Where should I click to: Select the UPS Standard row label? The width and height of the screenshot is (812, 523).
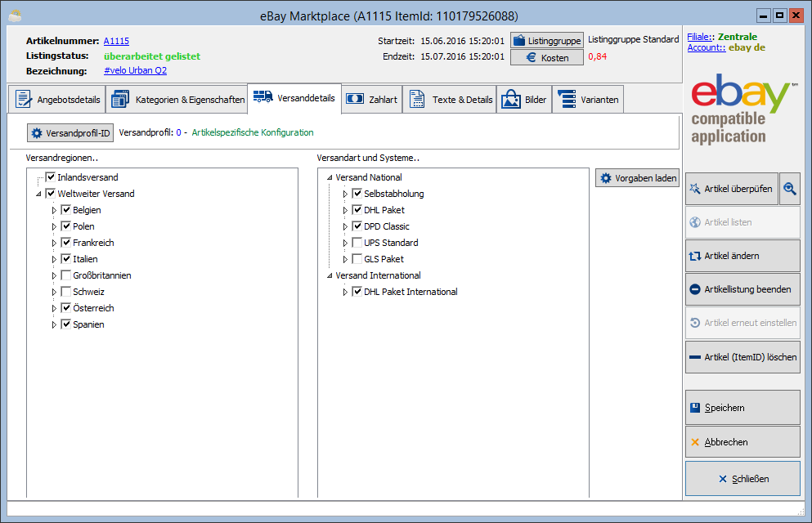coord(391,243)
